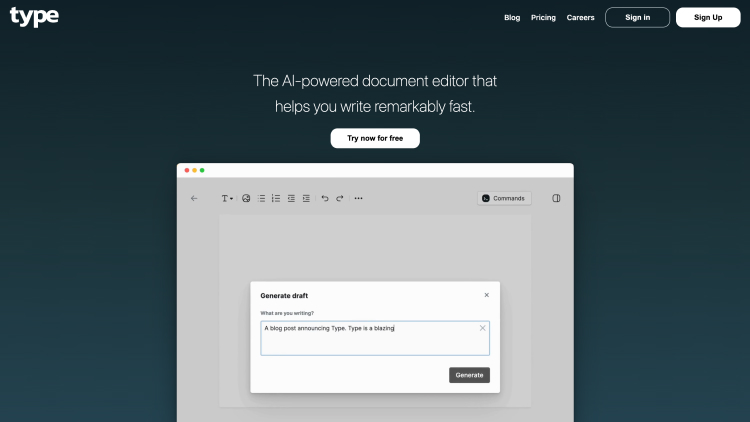Click the back arrow in editor toolbar
The image size is (750, 422).
pyautogui.click(x=194, y=198)
